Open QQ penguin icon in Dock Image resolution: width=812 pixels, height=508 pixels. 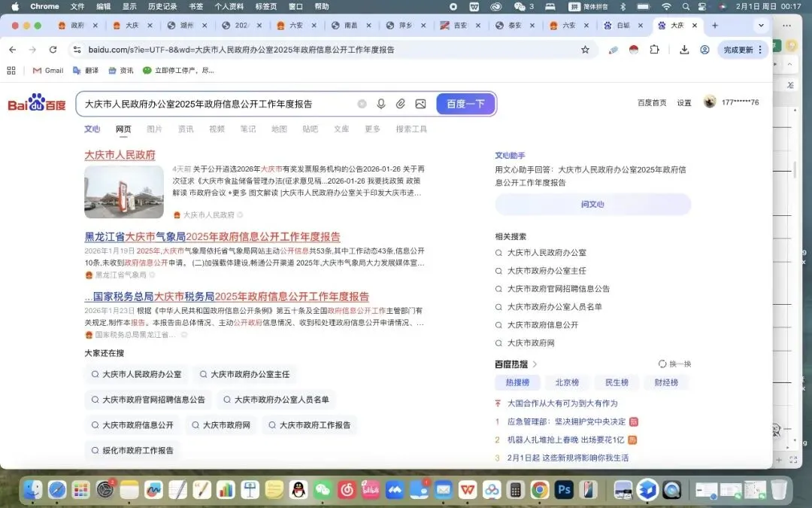[x=298, y=489]
